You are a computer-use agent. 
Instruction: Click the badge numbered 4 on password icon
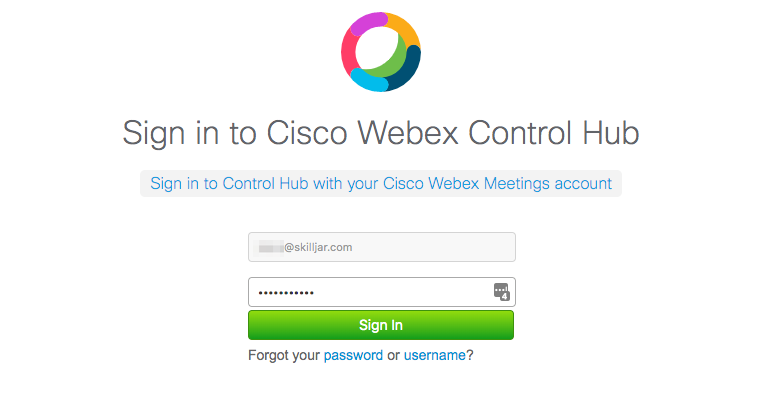(504, 296)
